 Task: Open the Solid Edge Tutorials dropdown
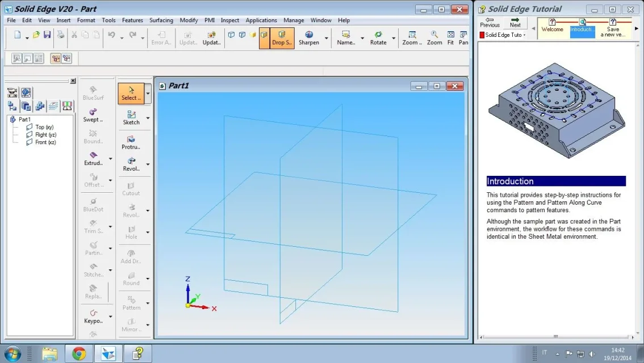pos(503,35)
